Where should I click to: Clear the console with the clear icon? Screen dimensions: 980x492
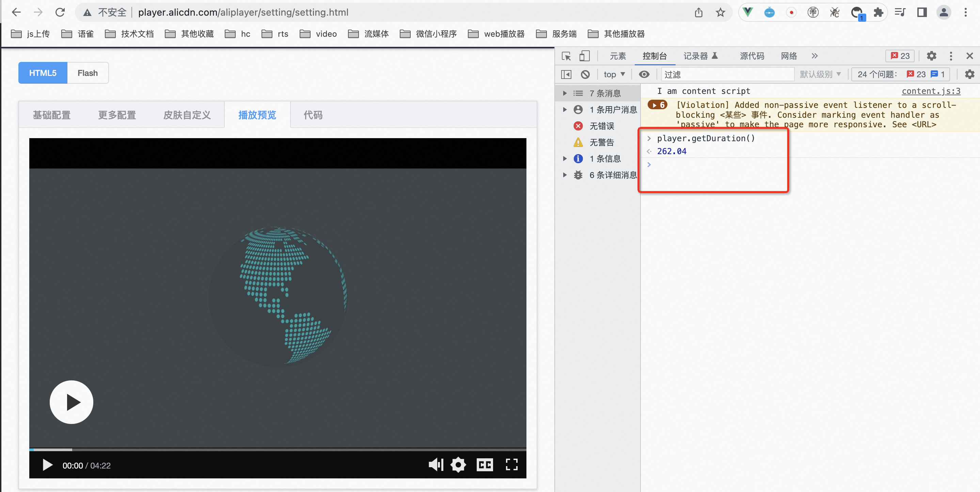[585, 74]
